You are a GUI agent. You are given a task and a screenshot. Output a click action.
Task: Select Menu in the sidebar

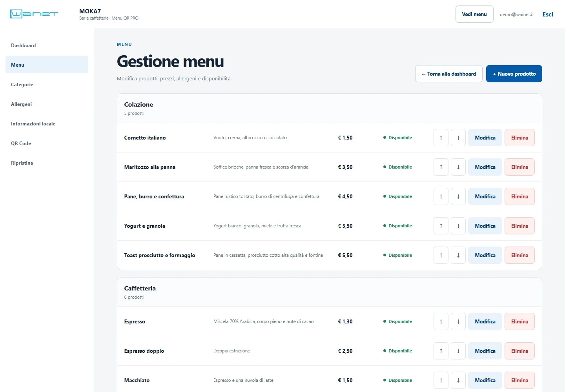[x=47, y=65]
